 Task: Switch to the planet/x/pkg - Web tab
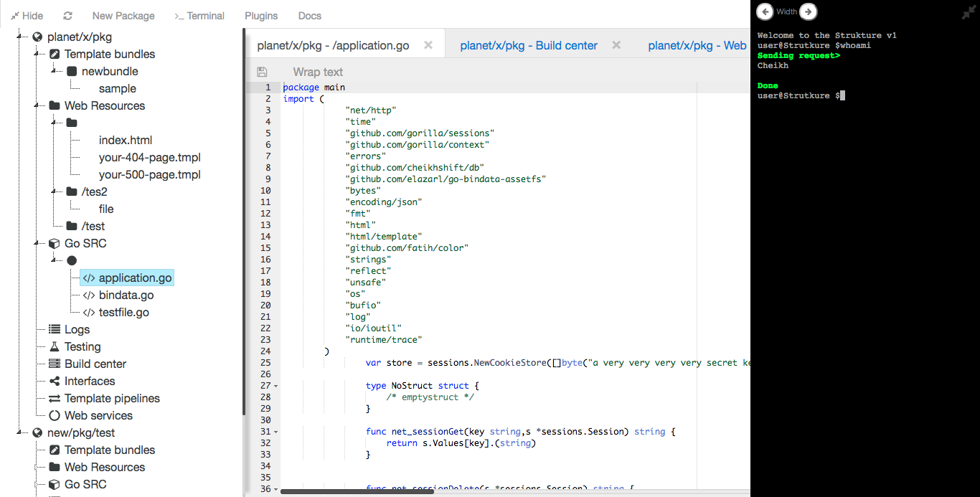coord(697,45)
